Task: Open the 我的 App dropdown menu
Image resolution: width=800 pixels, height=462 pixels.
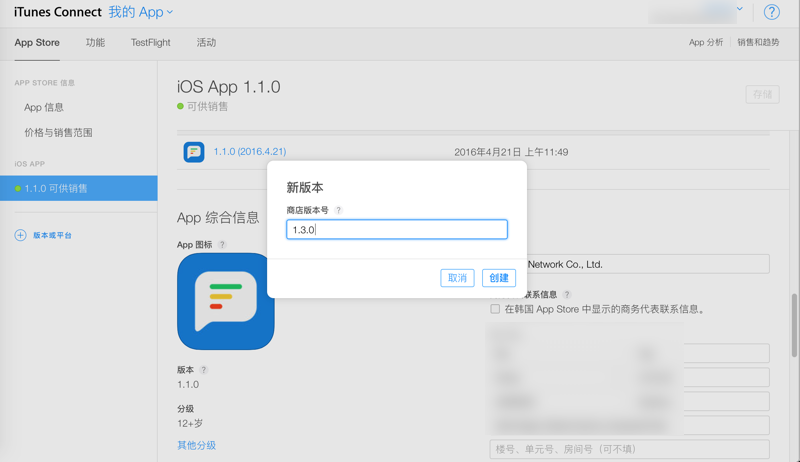Action: tap(141, 12)
